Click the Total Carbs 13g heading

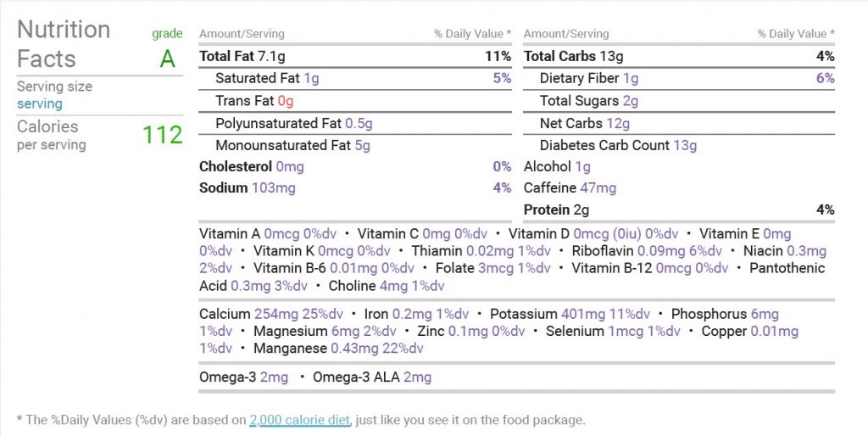574,56
